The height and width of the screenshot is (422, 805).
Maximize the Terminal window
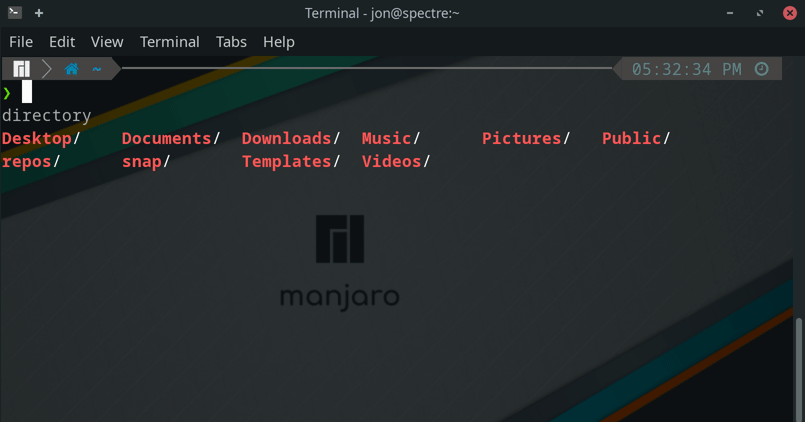coord(760,13)
